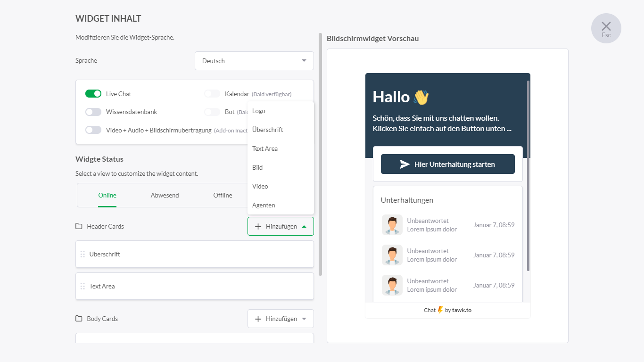Select Logo from the dropdown menu
The image size is (644, 362).
[259, 111]
